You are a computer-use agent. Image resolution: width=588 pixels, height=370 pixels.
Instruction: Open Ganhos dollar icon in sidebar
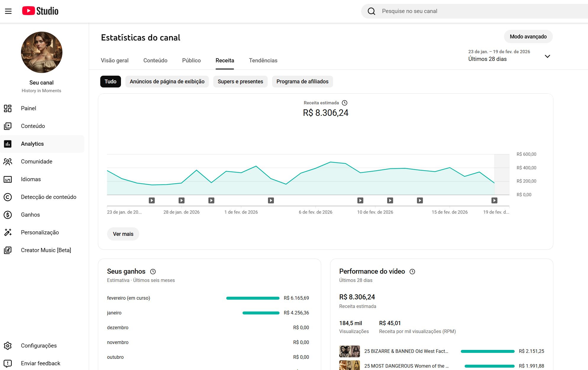tap(8, 215)
